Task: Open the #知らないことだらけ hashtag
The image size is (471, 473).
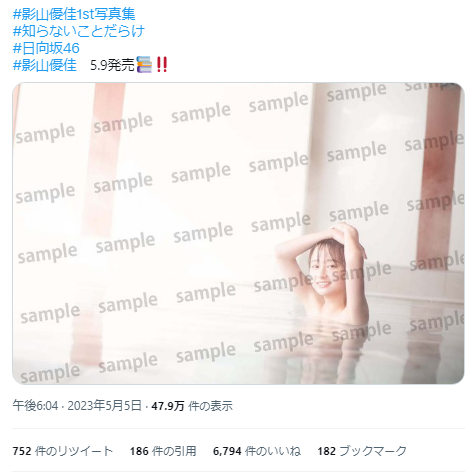Action: click(x=79, y=31)
